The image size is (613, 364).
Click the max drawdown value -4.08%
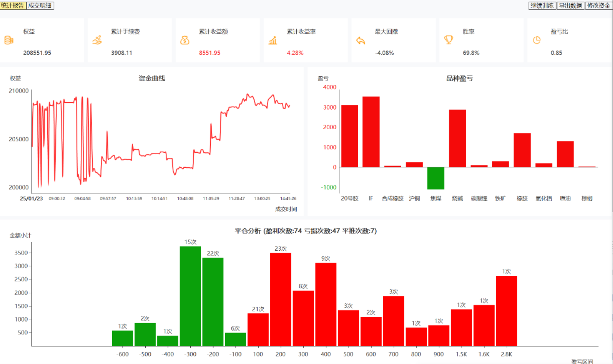pos(385,53)
